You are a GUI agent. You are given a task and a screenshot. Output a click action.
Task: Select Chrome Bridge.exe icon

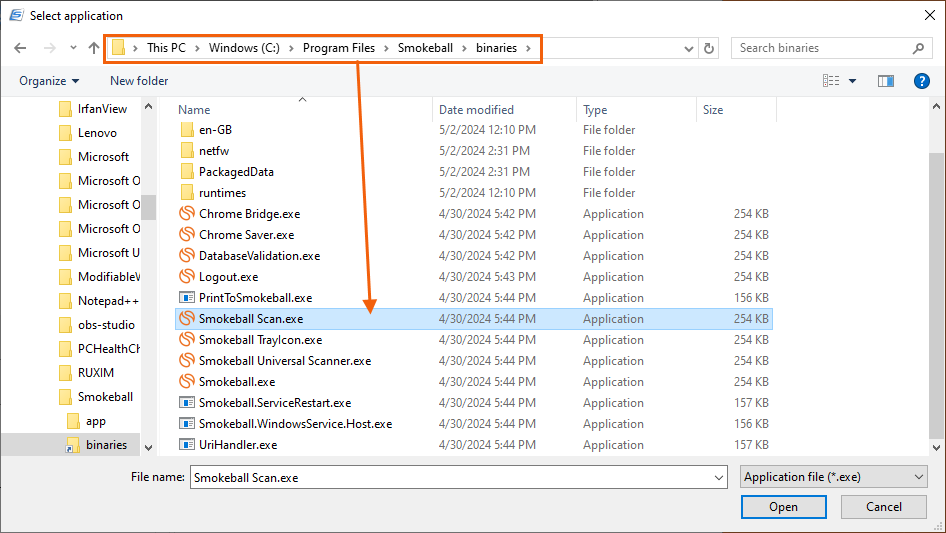pyautogui.click(x=187, y=214)
